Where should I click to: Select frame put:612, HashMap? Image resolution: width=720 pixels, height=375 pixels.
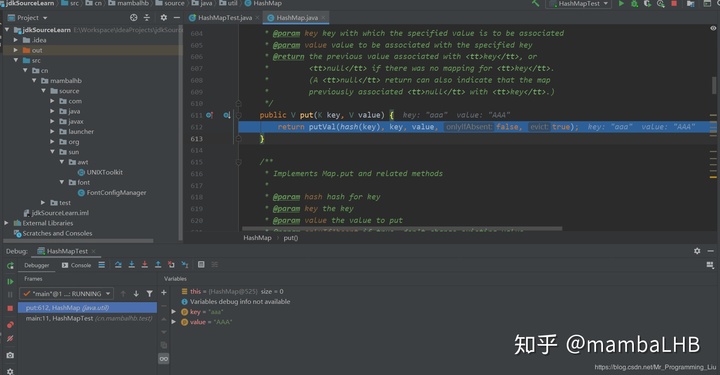[87, 308]
